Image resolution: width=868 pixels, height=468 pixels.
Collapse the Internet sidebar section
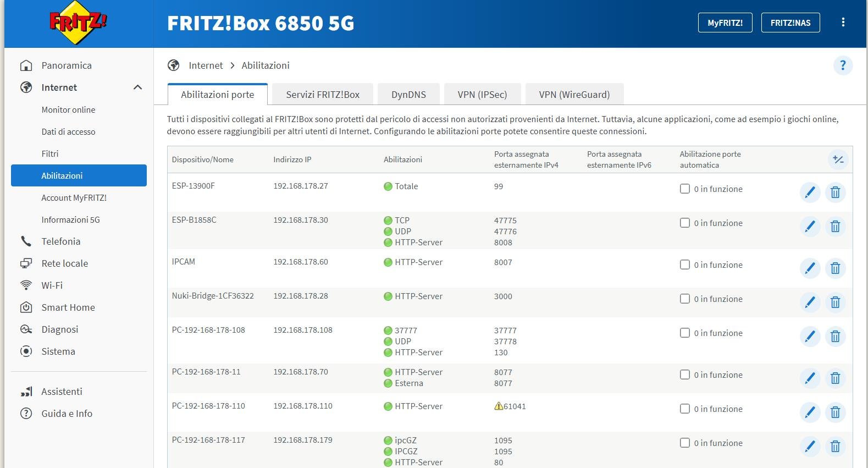coord(137,87)
